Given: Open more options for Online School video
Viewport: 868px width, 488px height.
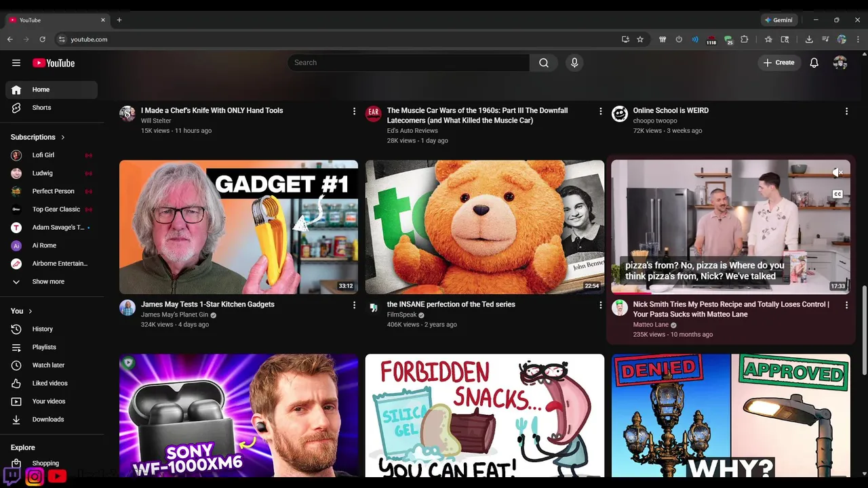Looking at the screenshot, I should click(846, 111).
